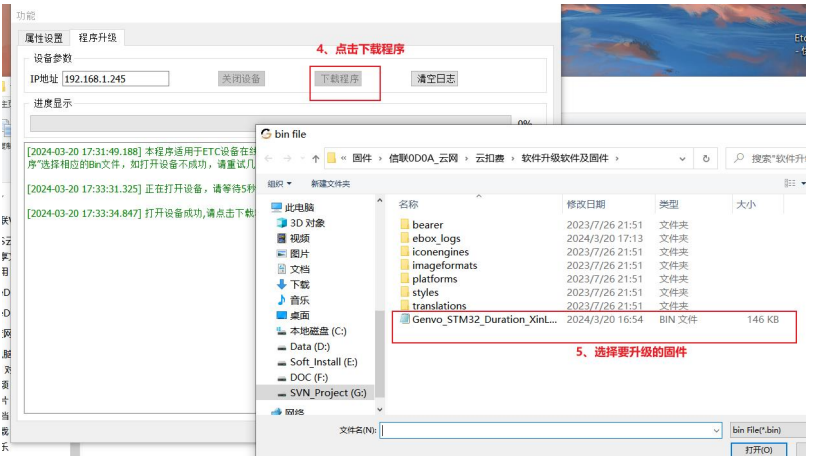Expand the file name dropdown arrow
Image resolution: width=816 pixels, height=459 pixels.
pyautogui.click(x=717, y=430)
